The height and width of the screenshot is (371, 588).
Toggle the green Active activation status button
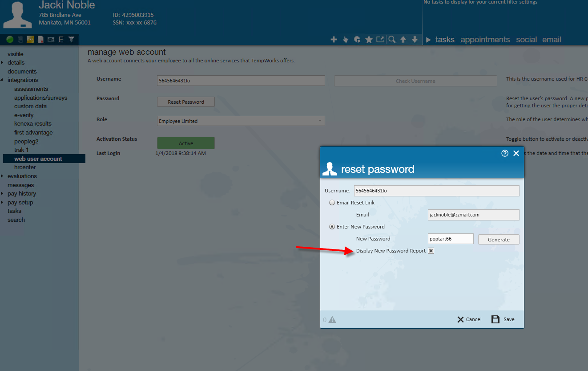186,143
